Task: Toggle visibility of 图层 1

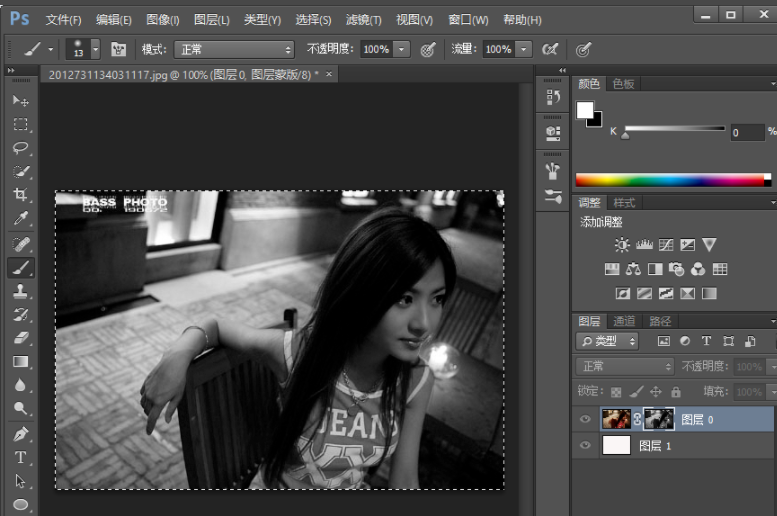Action: coord(586,446)
